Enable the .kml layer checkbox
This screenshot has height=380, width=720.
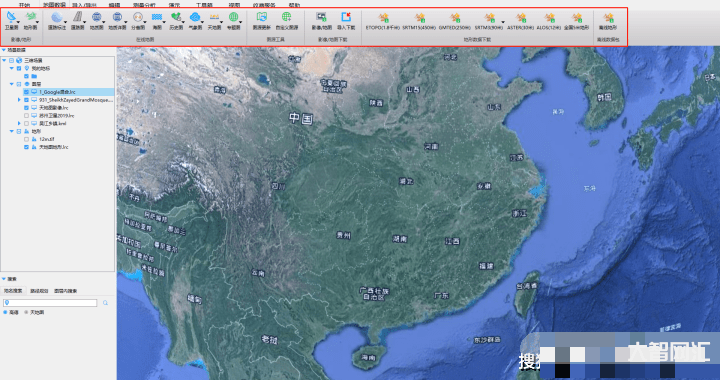(x=26, y=123)
